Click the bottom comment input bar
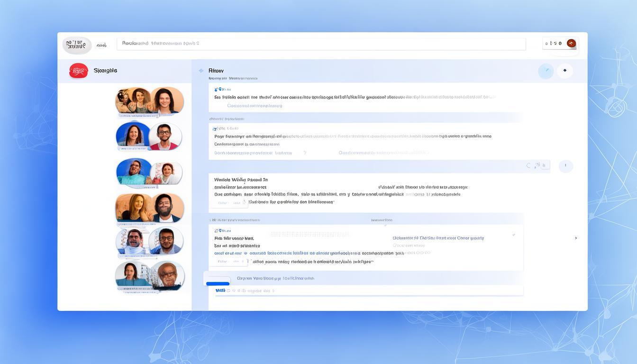637x364 pixels. [369, 291]
